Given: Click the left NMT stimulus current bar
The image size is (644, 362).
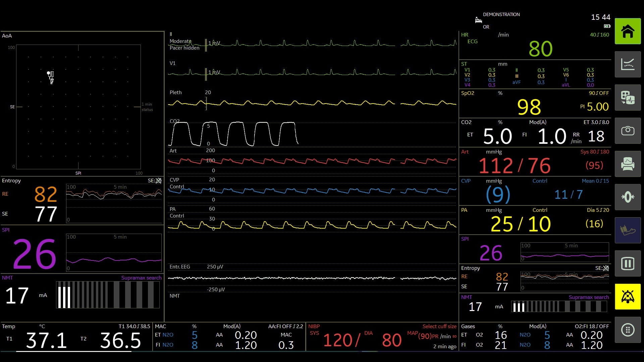Looking at the screenshot, I should point(107,295).
